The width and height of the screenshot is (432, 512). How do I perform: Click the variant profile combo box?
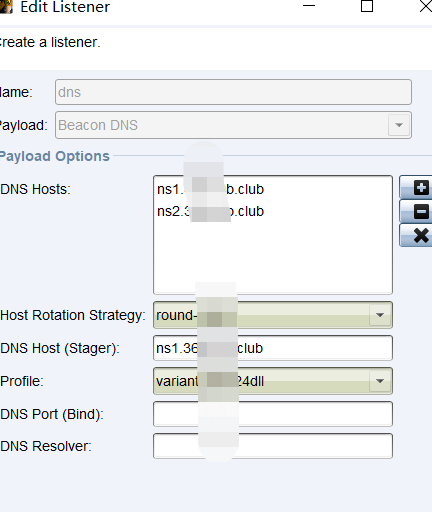273,381
